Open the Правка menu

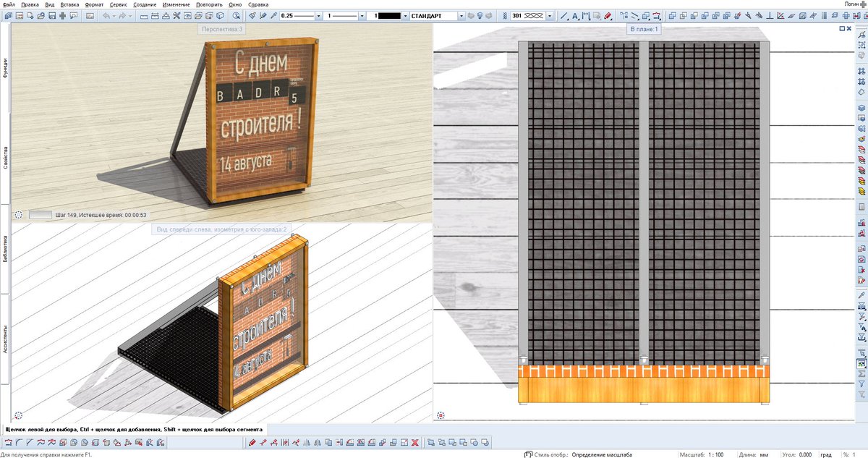click(x=30, y=4)
